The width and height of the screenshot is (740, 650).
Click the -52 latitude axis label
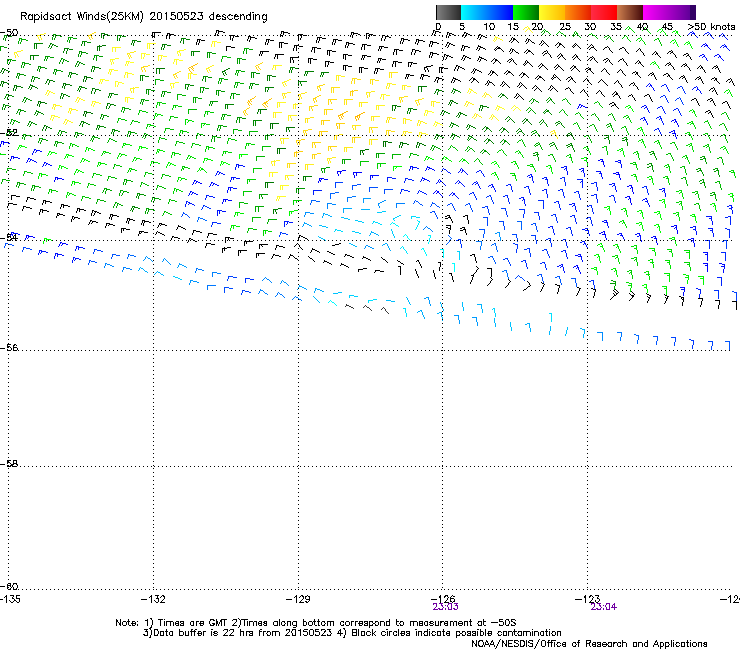(x=9, y=133)
